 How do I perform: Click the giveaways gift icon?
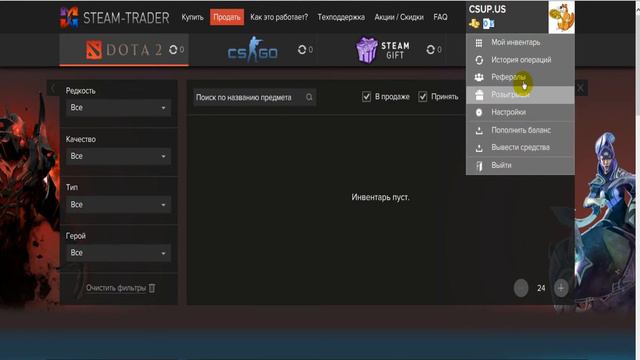[x=479, y=95]
